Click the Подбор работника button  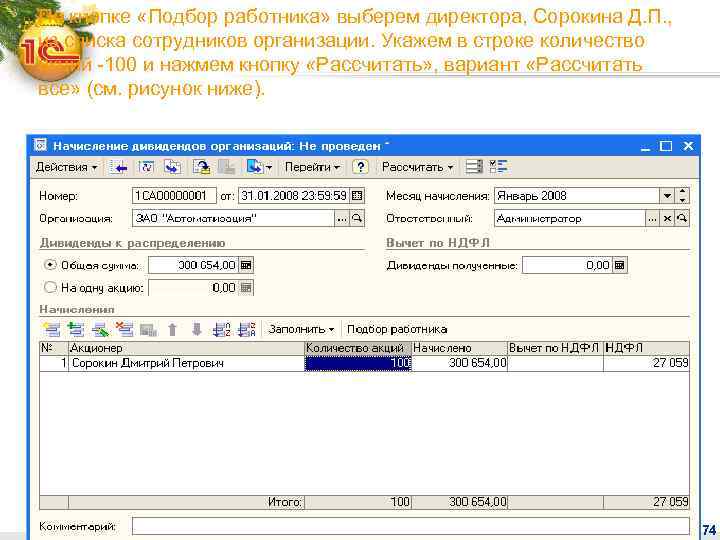point(397,329)
